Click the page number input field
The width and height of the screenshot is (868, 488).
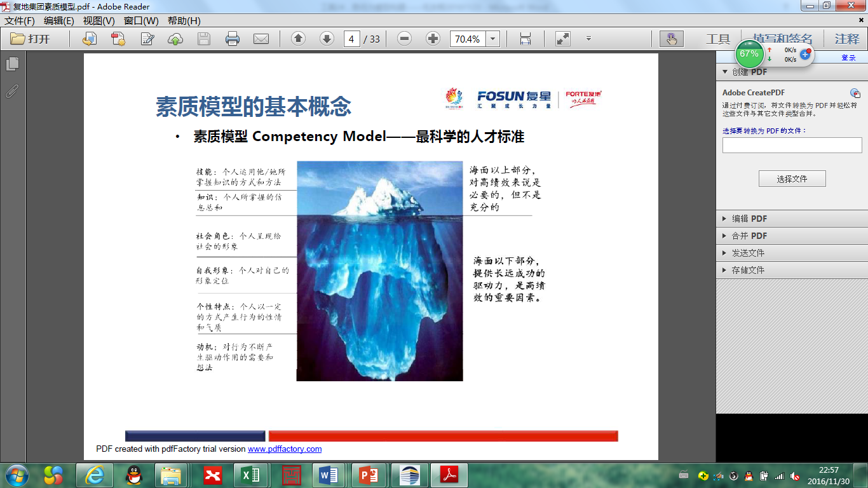pyautogui.click(x=351, y=39)
